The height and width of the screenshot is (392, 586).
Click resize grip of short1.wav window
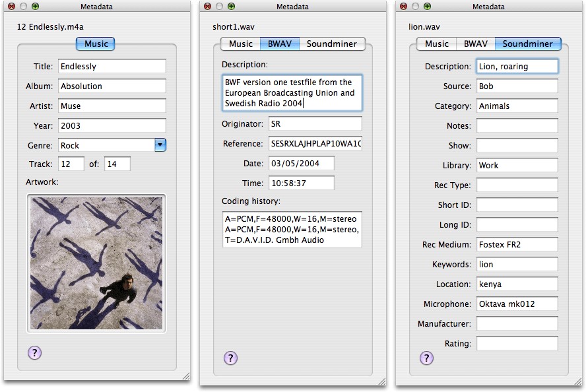point(382,381)
